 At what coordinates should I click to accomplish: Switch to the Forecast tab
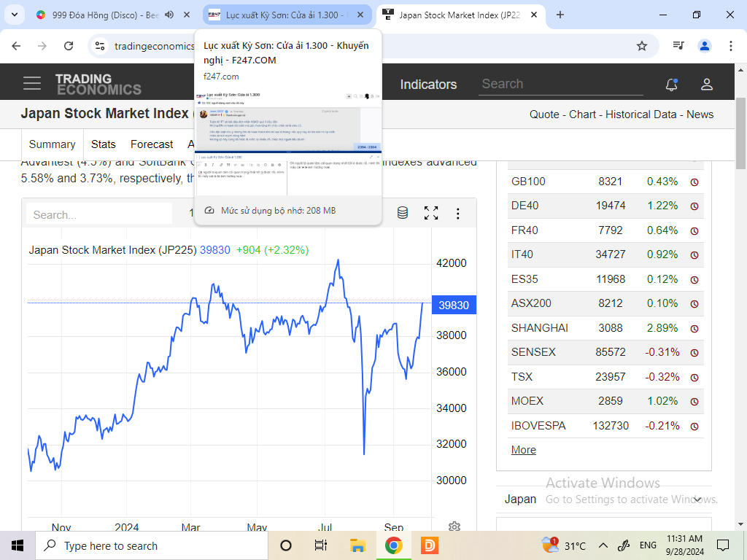pyautogui.click(x=152, y=144)
